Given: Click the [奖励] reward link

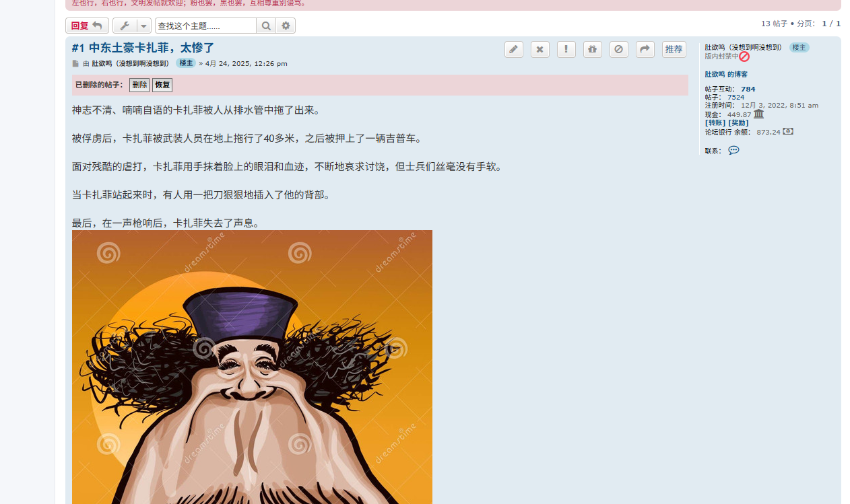Looking at the screenshot, I should 739,122.
